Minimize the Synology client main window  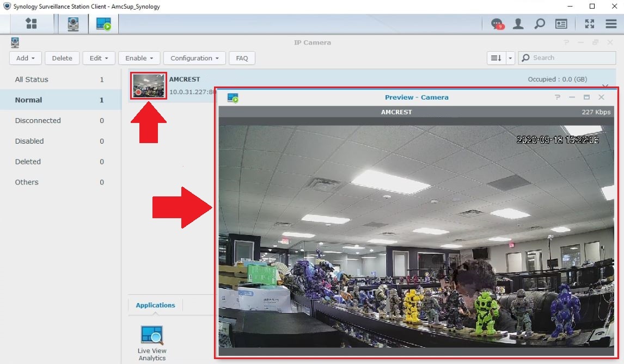(x=570, y=7)
